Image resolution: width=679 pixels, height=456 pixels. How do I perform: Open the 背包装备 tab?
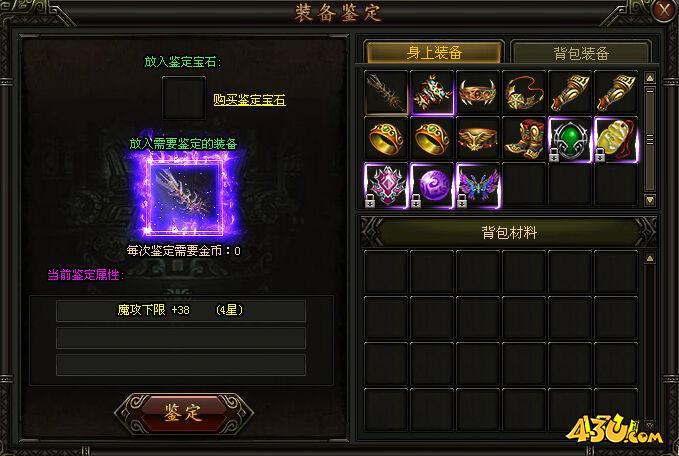pos(581,52)
